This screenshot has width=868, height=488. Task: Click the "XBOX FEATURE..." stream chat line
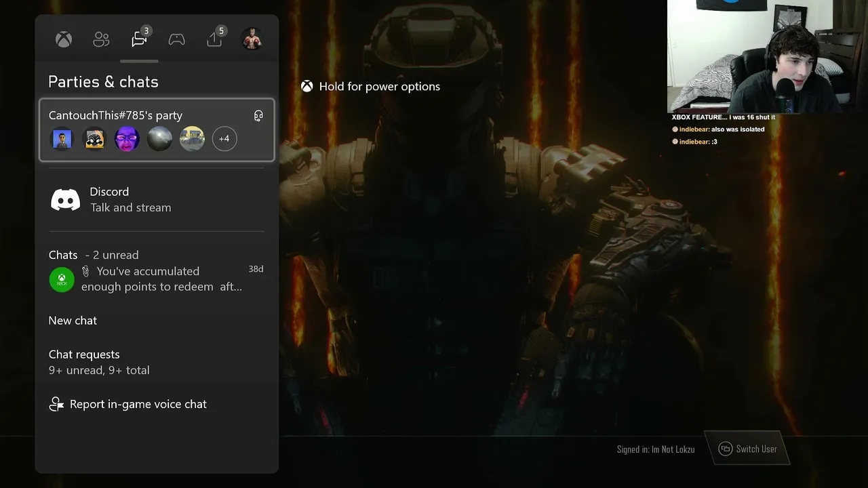click(x=724, y=117)
